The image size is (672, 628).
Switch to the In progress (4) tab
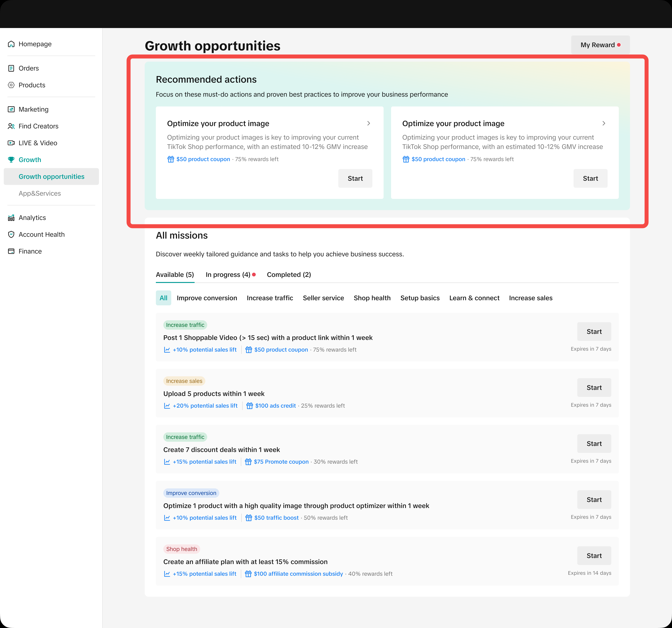point(228,275)
